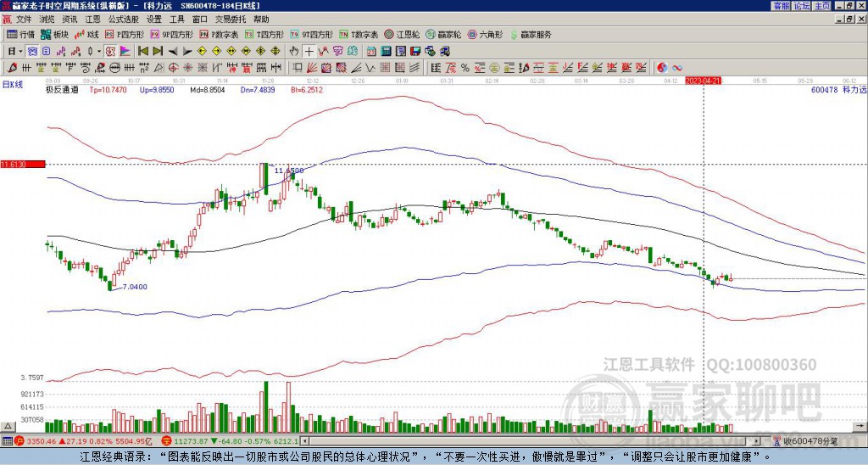Image resolution: width=868 pixels, height=465 pixels.
Task: Jump to first bar icon
Action: point(143,52)
